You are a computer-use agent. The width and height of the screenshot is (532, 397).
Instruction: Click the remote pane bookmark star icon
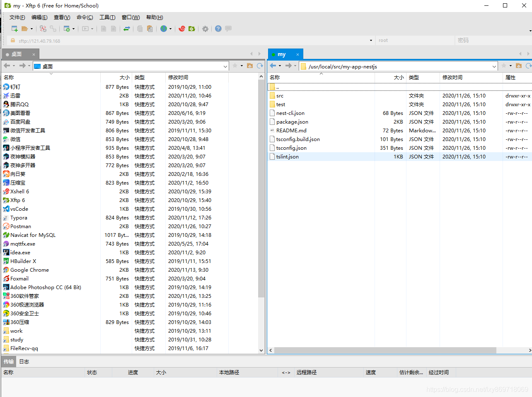[504, 66]
